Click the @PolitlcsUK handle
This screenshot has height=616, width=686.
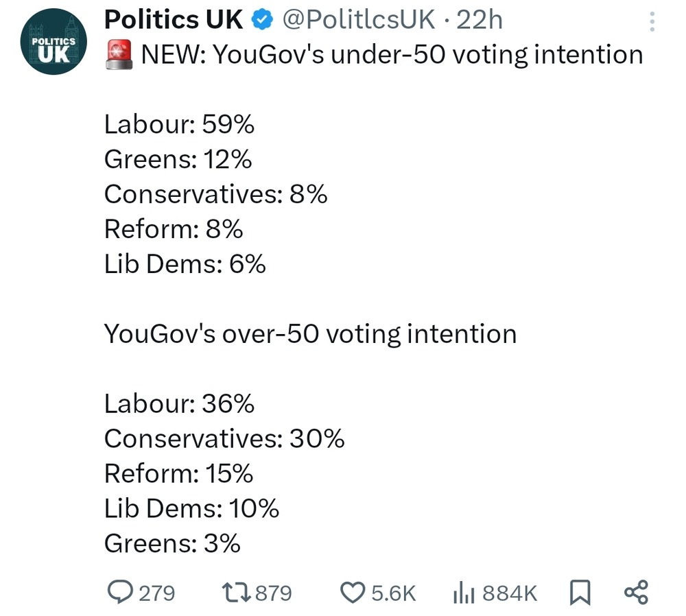pyautogui.click(x=359, y=21)
